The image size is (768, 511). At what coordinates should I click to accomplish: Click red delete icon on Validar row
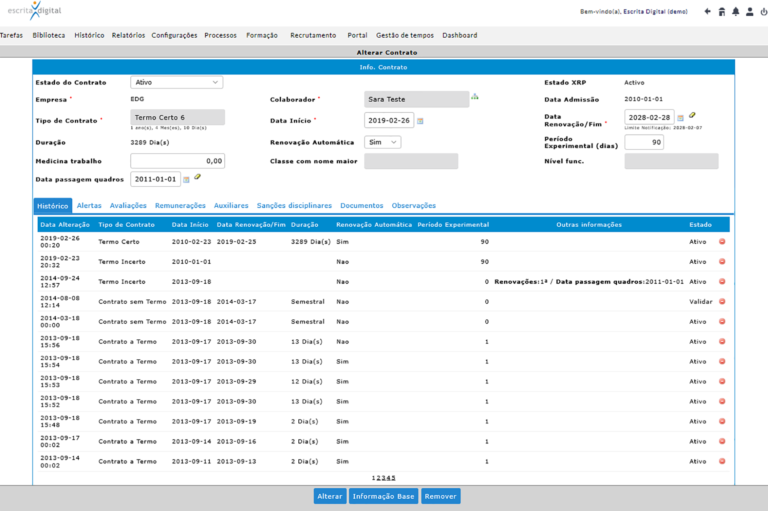pos(722,302)
